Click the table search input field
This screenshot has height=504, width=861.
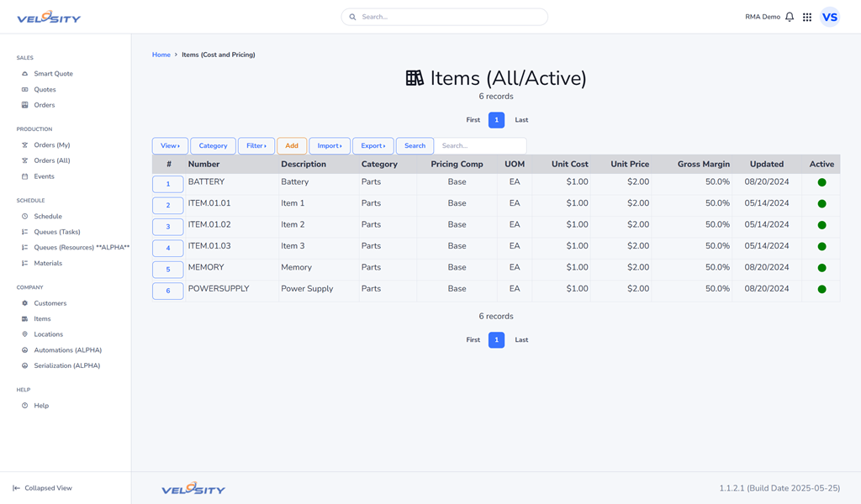point(480,146)
